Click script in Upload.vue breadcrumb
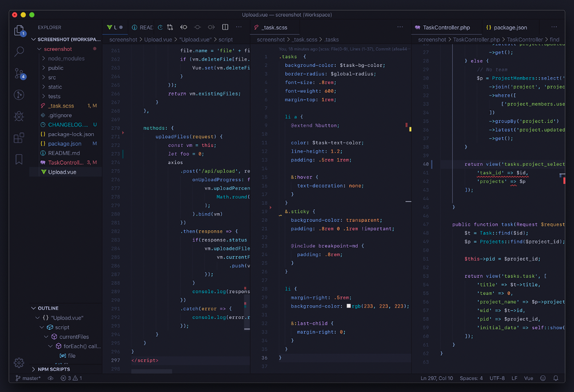 click(x=225, y=39)
